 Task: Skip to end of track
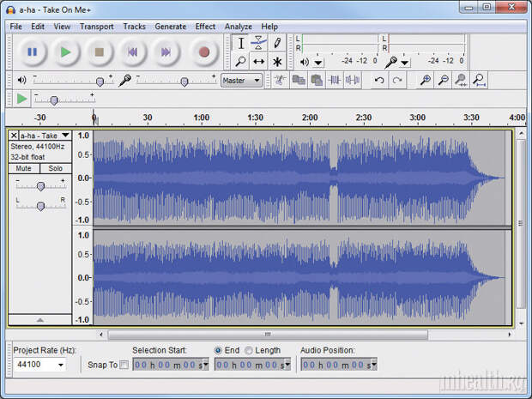pos(166,51)
